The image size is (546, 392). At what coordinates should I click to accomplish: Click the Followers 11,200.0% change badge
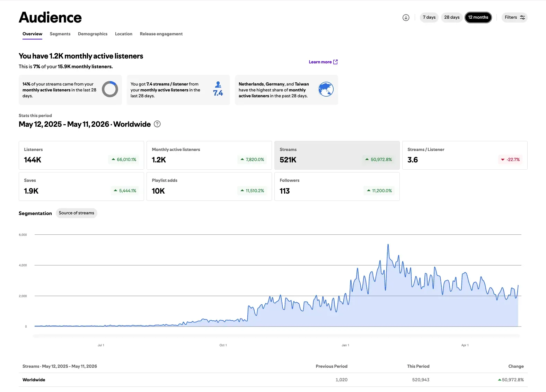pyautogui.click(x=379, y=191)
